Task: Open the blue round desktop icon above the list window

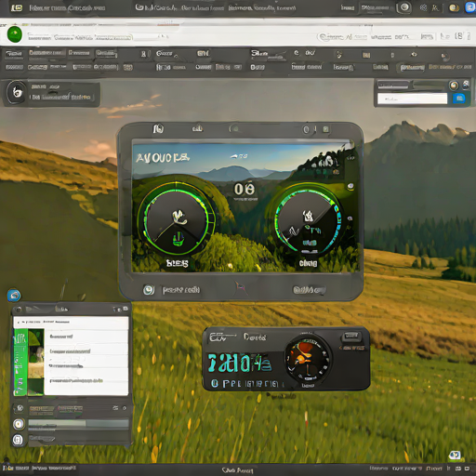Action: [14, 296]
